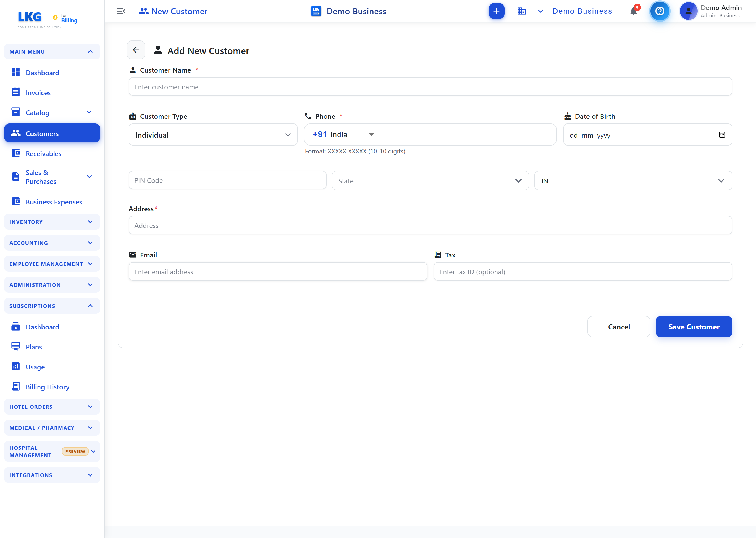The height and width of the screenshot is (538, 756).
Task: Go back with the arrow button
Action: (x=136, y=50)
